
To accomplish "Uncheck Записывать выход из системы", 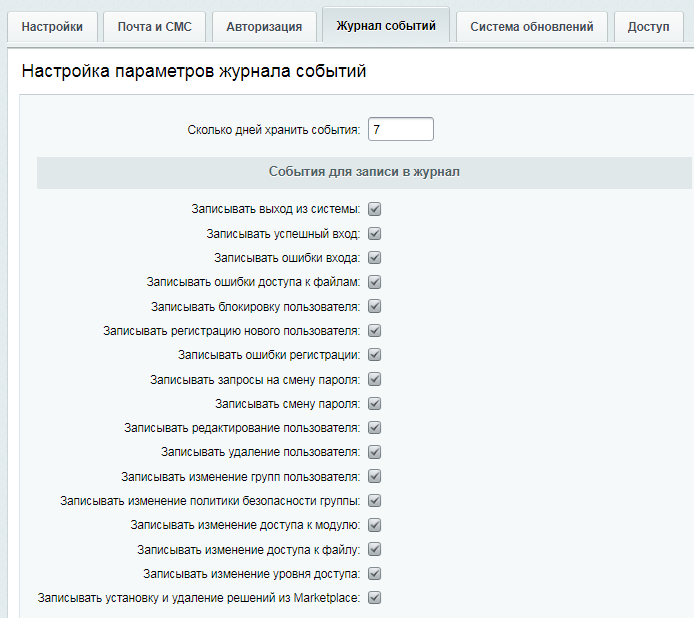I will (375, 209).
